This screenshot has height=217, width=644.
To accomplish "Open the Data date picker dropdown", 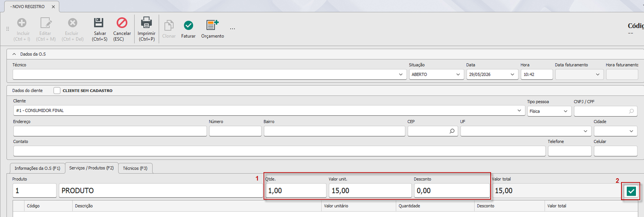I will click(512, 75).
